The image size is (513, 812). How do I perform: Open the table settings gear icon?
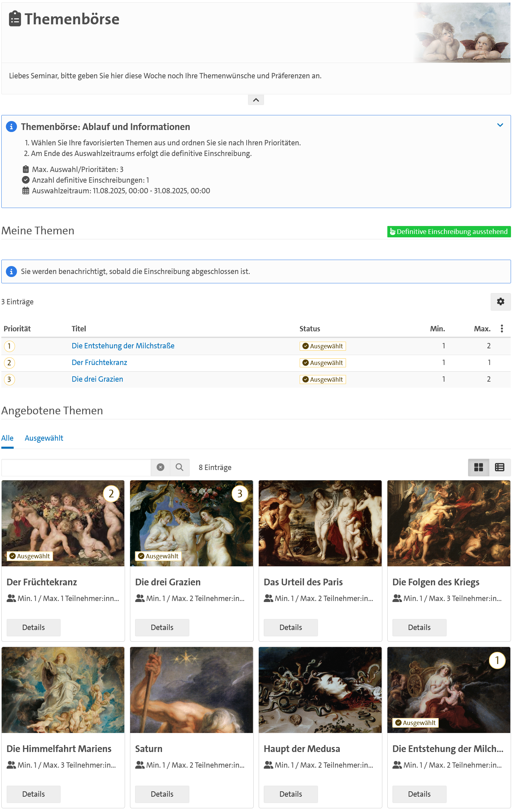(x=500, y=301)
